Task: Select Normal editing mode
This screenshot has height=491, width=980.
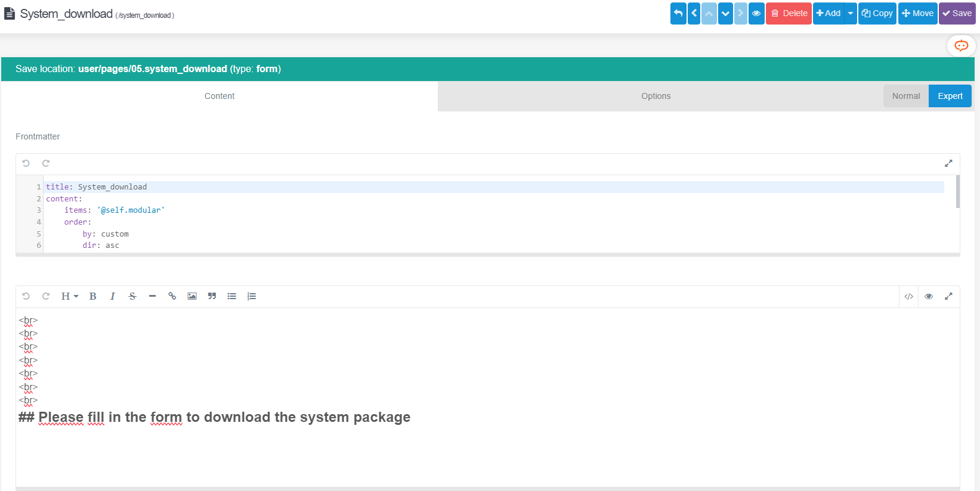Action: click(x=906, y=96)
